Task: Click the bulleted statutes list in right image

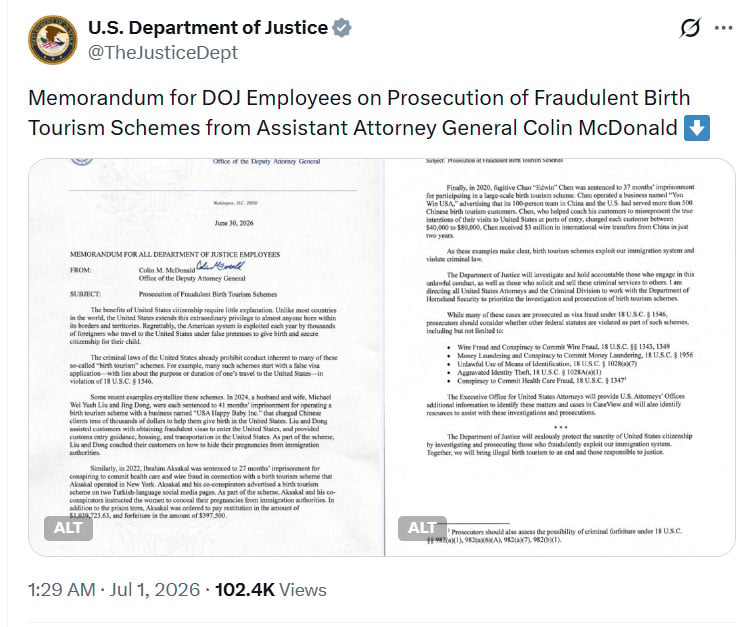Action: [x=569, y=364]
